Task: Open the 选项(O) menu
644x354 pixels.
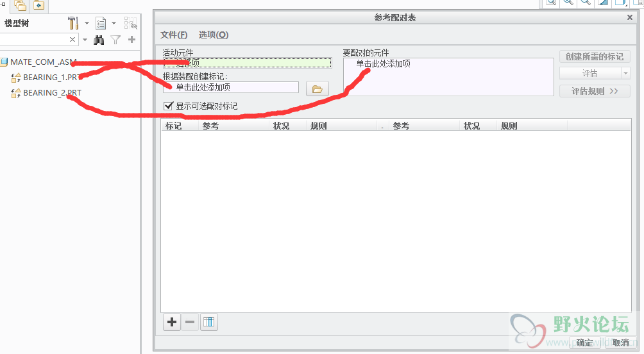Action: (x=214, y=35)
